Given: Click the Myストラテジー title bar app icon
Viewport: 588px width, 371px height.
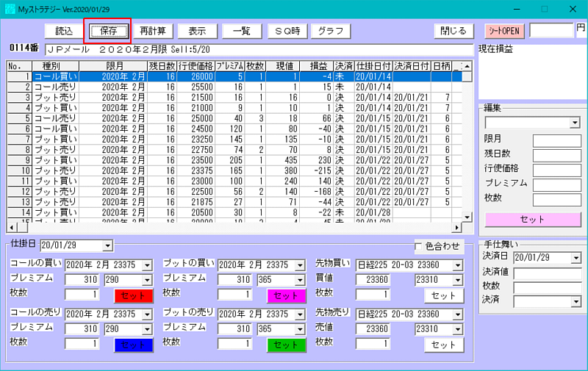Looking at the screenshot, I should [10, 9].
